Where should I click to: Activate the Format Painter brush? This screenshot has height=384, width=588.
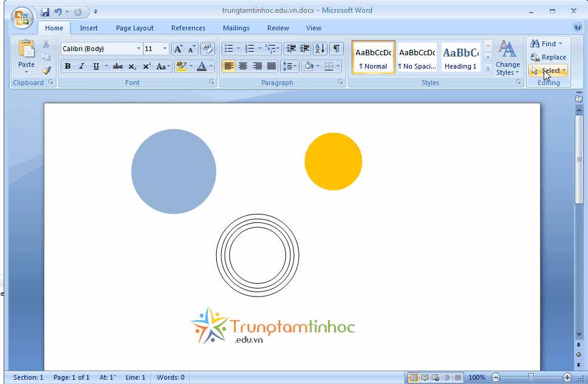coord(46,70)
